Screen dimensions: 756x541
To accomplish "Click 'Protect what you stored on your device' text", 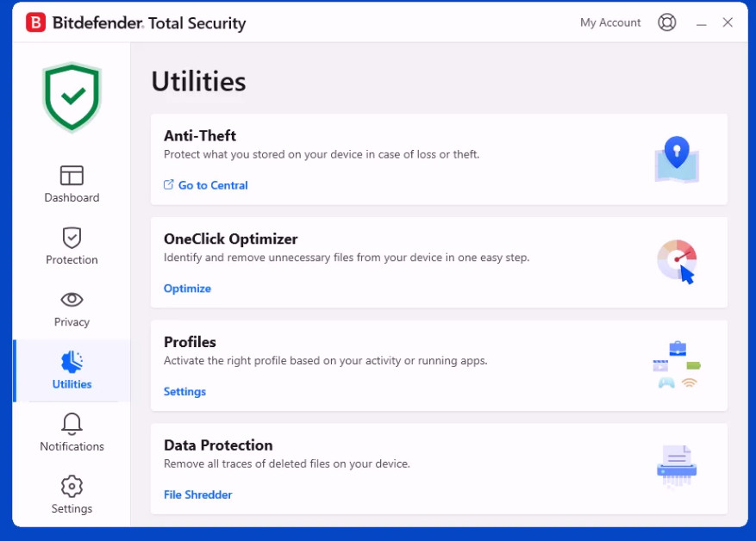I will [322, 155].
